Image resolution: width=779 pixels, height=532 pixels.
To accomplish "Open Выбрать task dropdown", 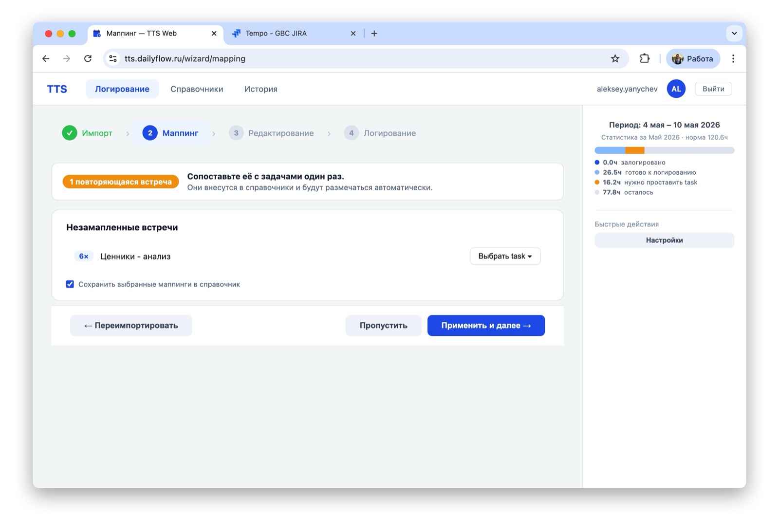I will pyautogui.click(x=505, y=256).
